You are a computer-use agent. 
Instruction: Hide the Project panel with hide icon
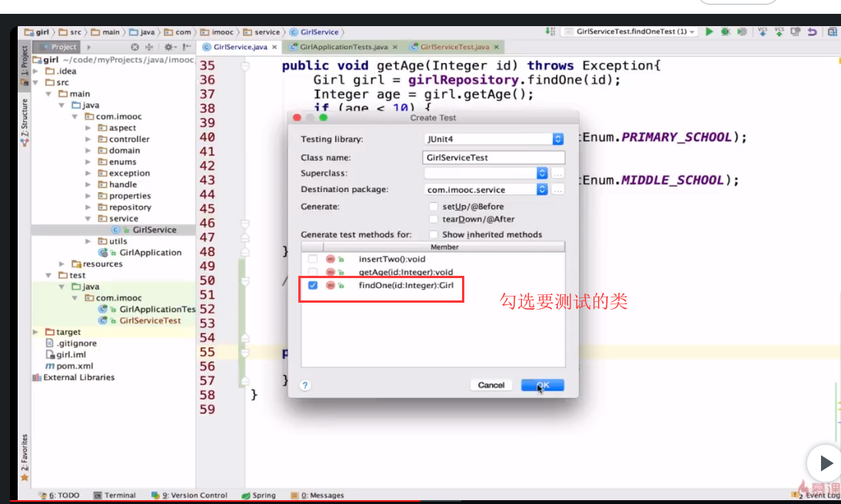tap(186, 47)
